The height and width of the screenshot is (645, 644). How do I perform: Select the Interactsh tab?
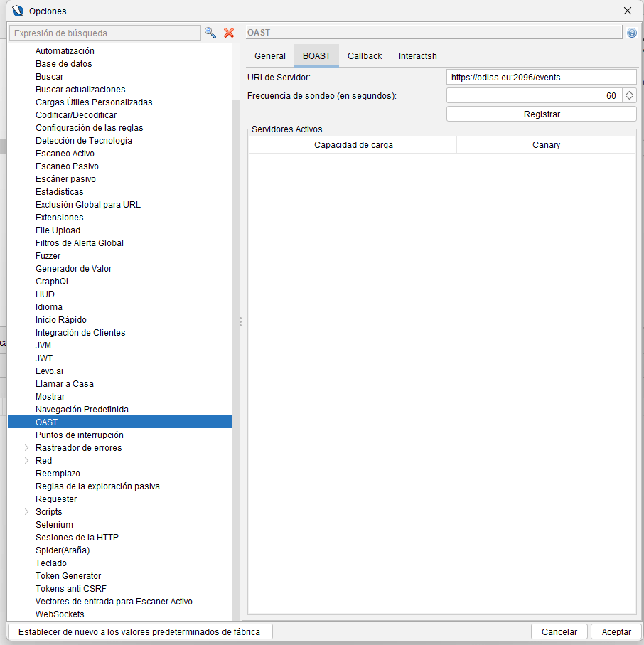(417, 56)
